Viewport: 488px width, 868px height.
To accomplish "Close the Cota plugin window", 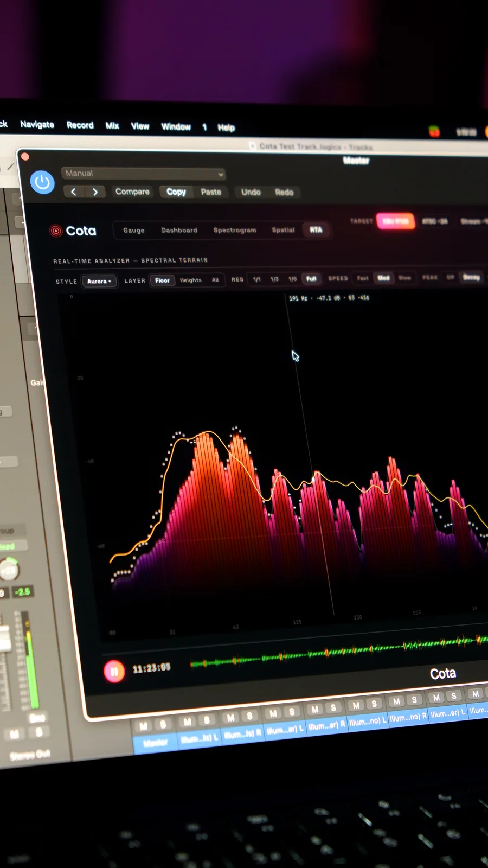I will coord(24,157).
